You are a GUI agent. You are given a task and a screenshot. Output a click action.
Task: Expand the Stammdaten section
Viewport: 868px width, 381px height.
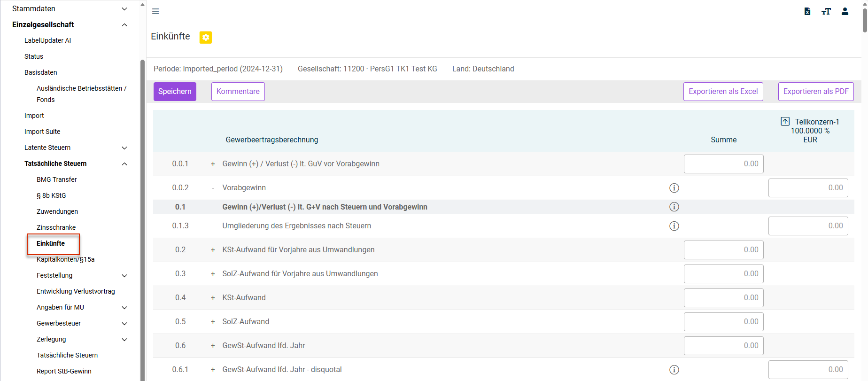(x=124, y=9)
